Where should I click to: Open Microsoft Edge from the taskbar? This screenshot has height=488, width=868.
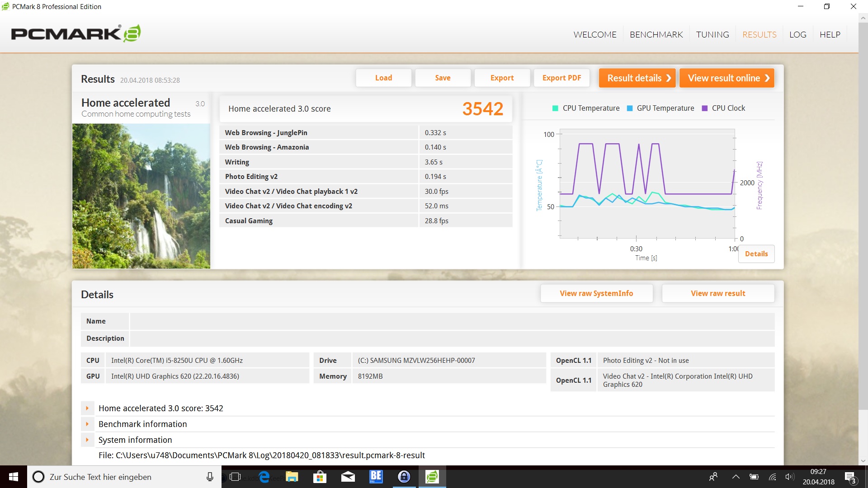point(264,477)
